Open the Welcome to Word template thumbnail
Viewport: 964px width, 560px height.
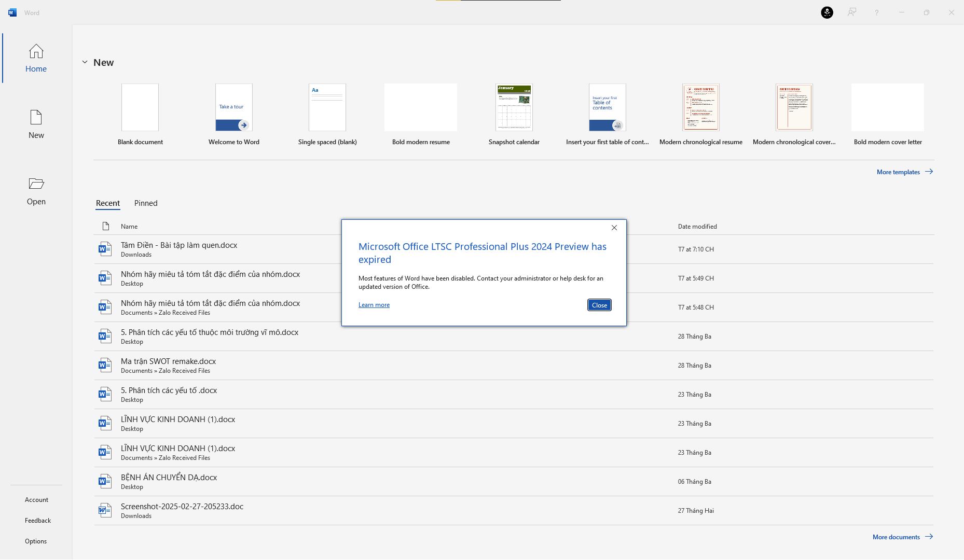point(233,107)
